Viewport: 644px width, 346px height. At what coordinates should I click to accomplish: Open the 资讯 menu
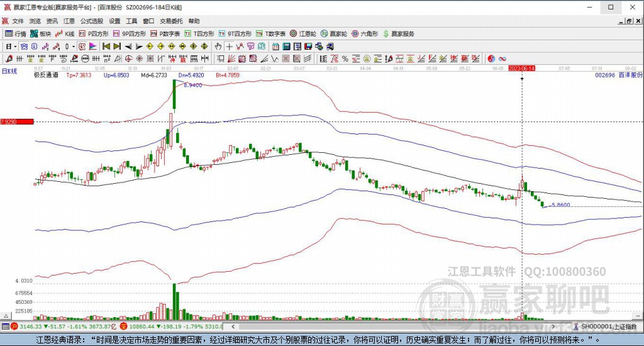(x=52, y=21)
